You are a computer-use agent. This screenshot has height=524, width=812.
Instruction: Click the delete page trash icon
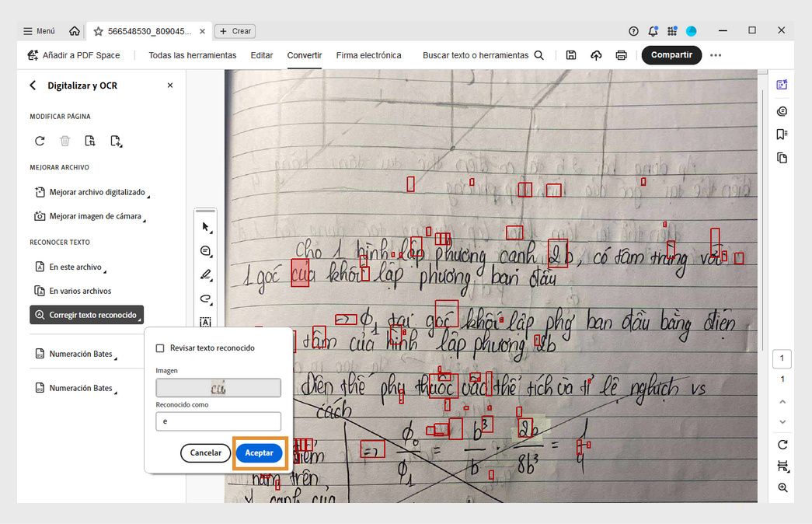click(64, 141)
